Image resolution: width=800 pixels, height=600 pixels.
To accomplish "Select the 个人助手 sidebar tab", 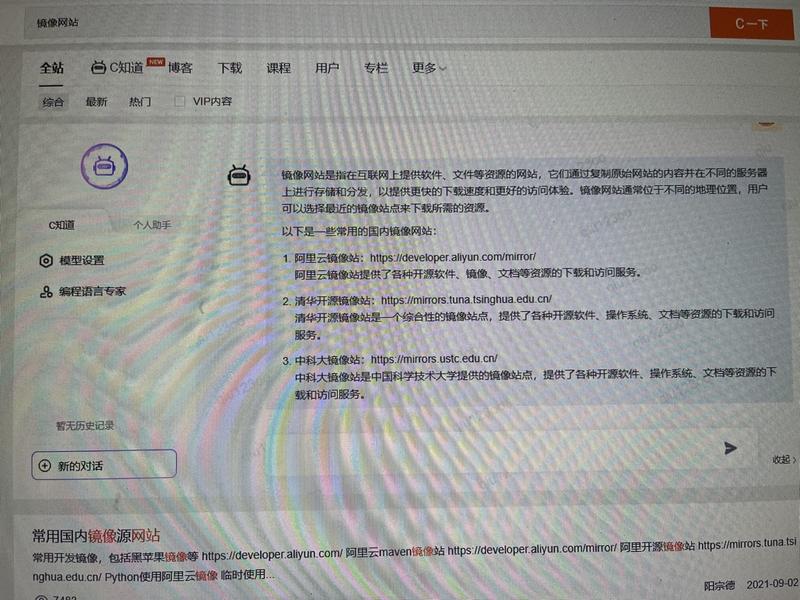I will 152,225.
